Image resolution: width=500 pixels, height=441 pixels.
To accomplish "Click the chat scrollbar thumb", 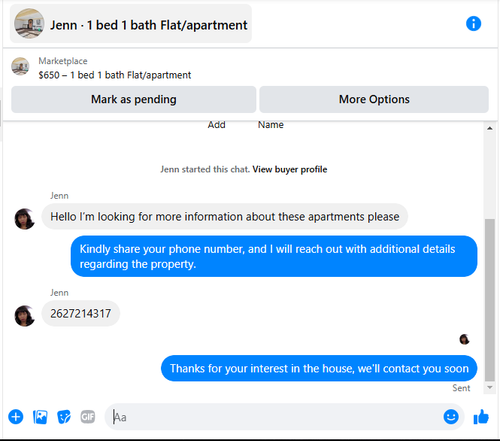I will coord(490,299).
